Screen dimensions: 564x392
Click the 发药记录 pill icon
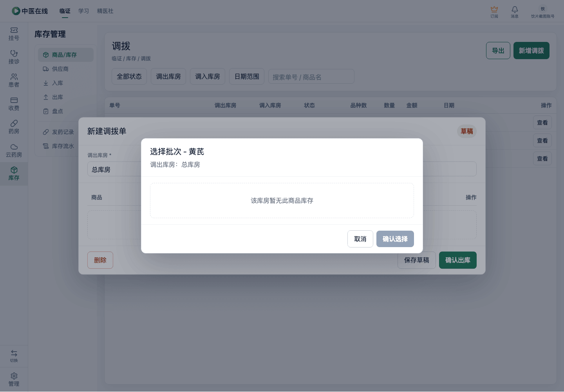(x=46, y=132)
